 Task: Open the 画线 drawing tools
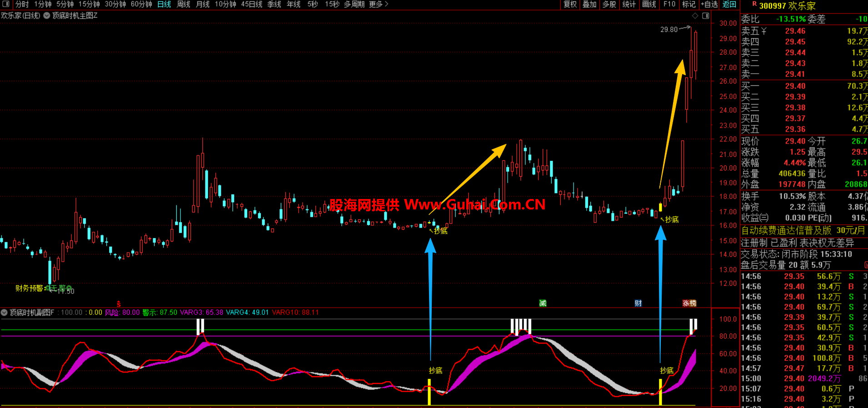pos(649,4)
